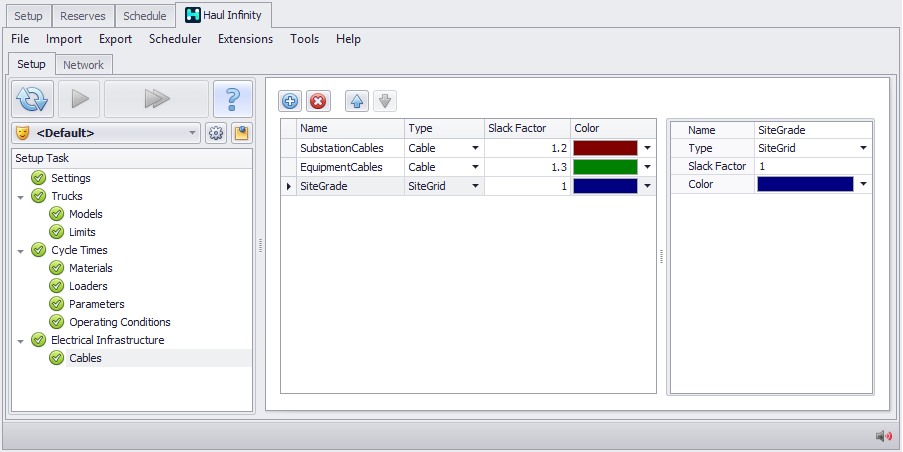Open color dropdown arrow for SubstationCables
The width and height of the screenshot is (903, 452).
click(x=647, y=148)
